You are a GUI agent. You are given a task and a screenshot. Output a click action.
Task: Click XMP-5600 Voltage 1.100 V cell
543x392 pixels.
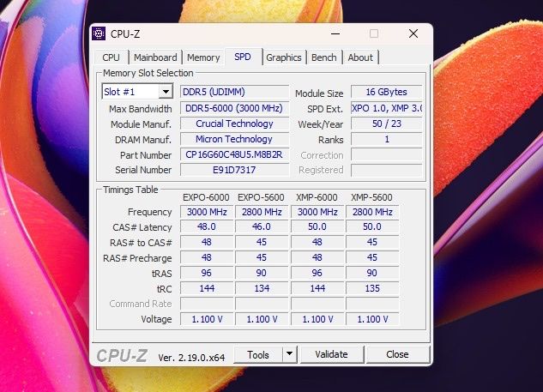(x=372, y=319)
